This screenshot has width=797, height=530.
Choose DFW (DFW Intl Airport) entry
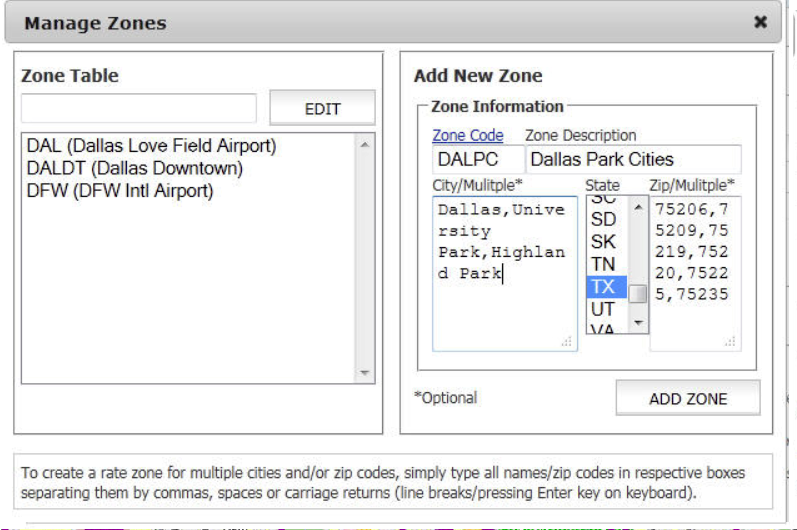(120, 190)
